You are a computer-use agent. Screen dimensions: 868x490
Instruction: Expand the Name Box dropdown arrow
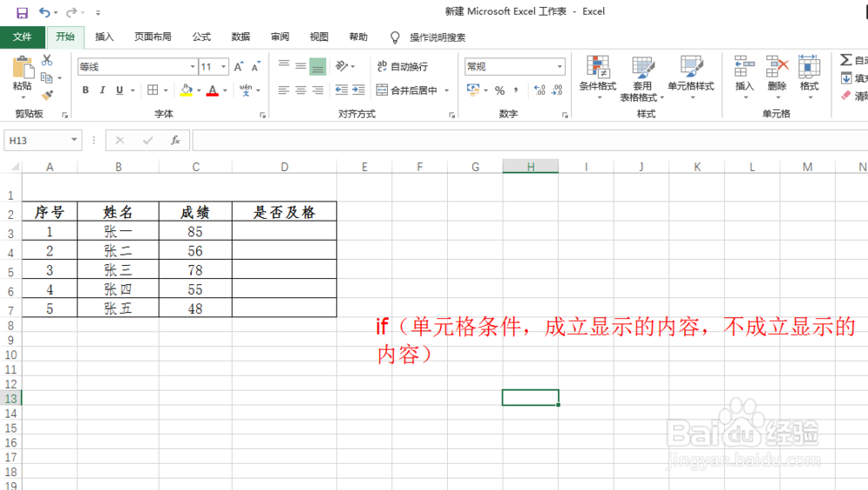[74, 140]
